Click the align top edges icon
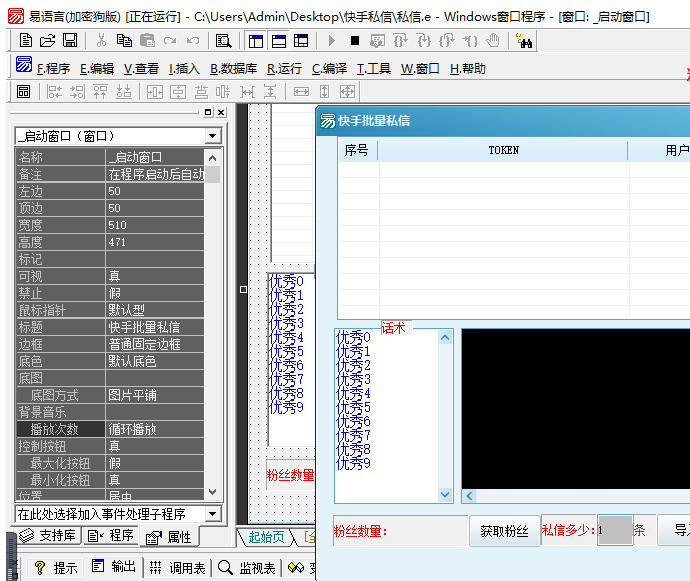The width and height of the screenshot is (690, 581). (x=100, y=92)
